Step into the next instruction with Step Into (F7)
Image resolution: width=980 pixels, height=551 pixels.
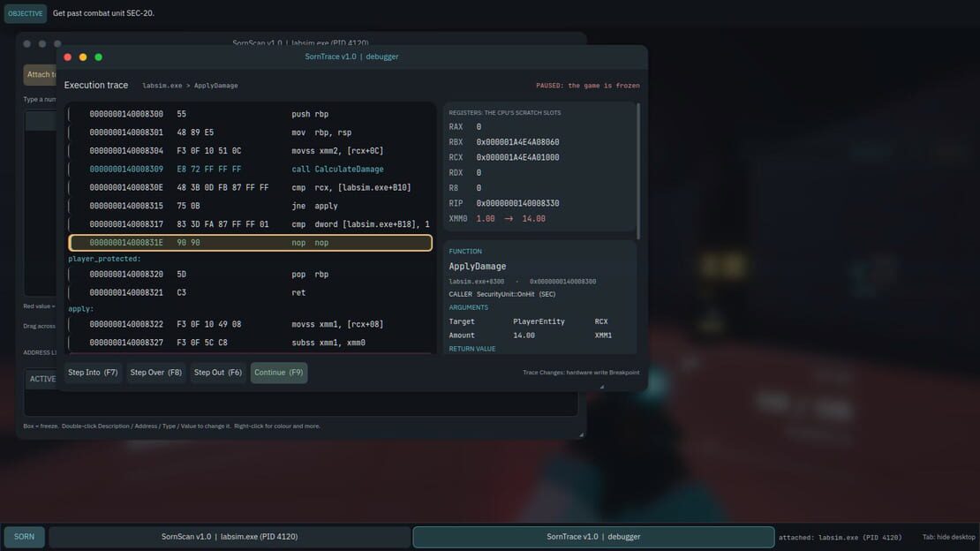click(x=93, y=373)
